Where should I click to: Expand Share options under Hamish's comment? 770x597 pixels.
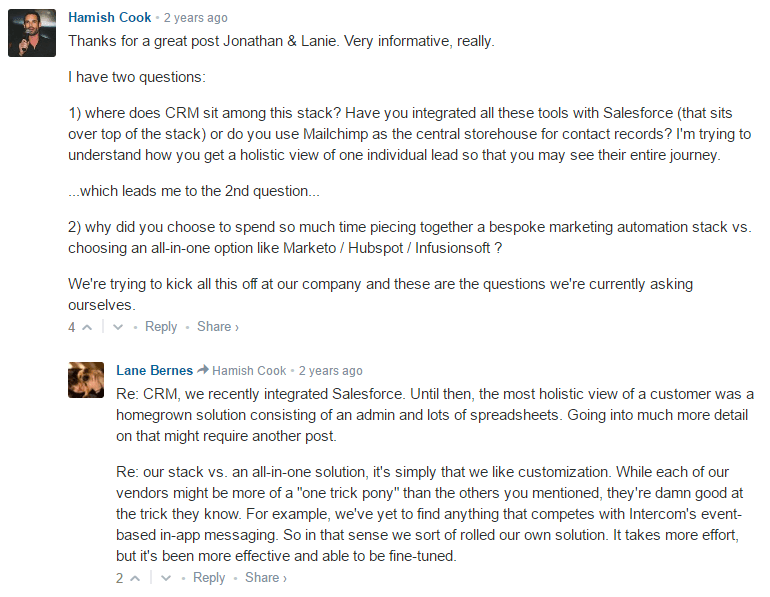pos(218,326)
